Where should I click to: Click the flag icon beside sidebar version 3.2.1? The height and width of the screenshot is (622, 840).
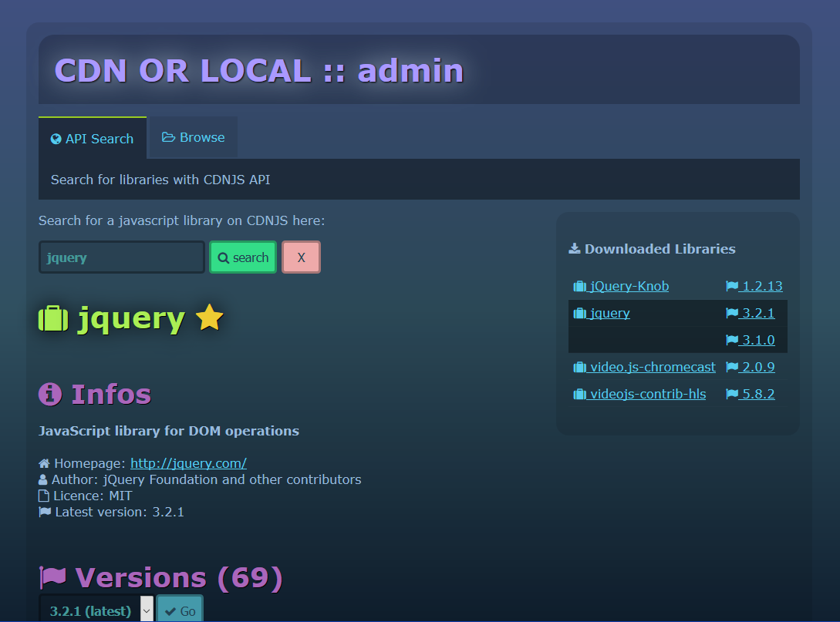tap(732, 313)
